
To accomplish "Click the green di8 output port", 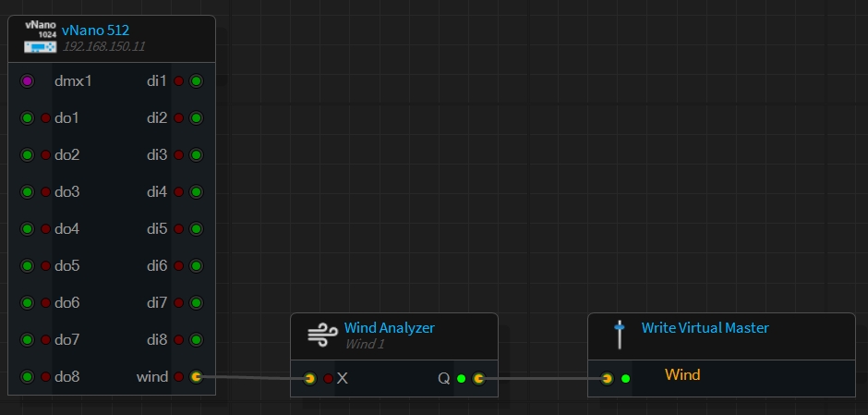I will [x=196, y=340].
